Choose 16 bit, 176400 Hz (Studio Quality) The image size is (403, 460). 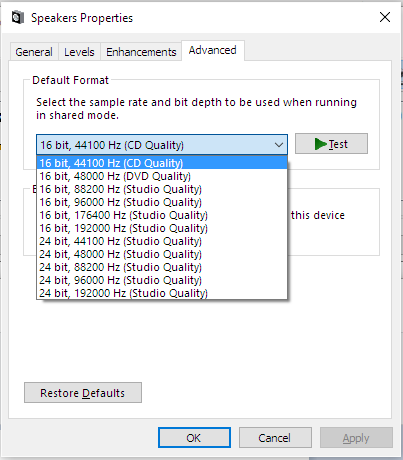click(x=162, y=215)
